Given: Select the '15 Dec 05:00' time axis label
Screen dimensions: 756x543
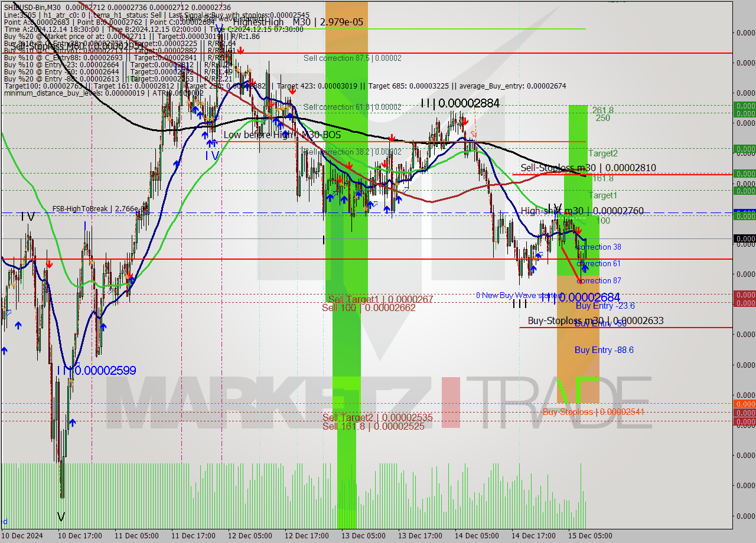Looking at the screenshot, I should (x=590, y=536).
